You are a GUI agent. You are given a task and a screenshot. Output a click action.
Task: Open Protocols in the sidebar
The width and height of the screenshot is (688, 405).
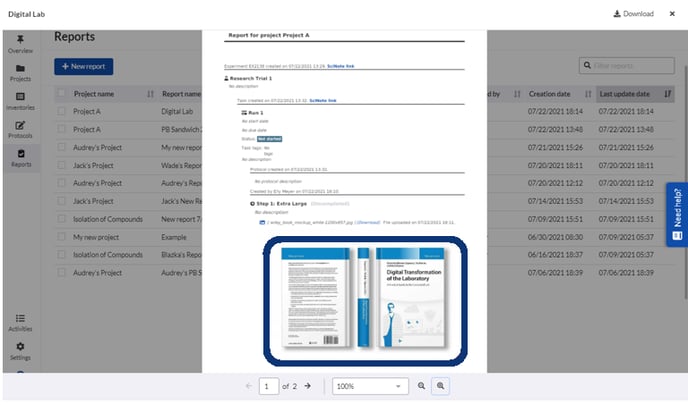coord(20,130)
